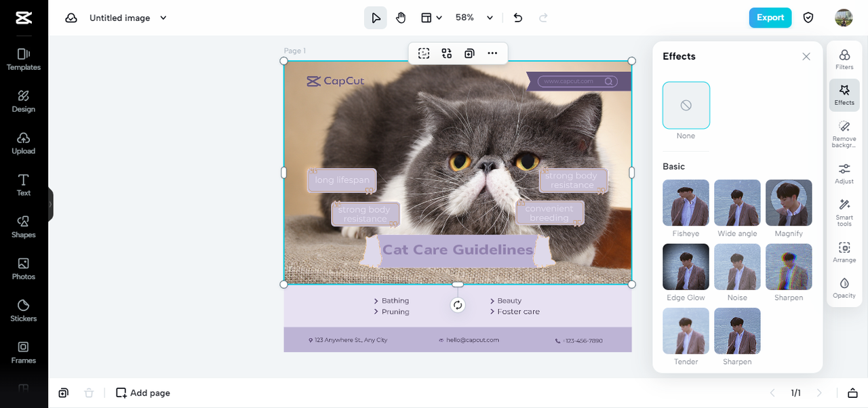Image resolution: width=868 pixels, height=408 pixels.
Task: Click the www.capcut.com search bar graphic
Action: 577,81
